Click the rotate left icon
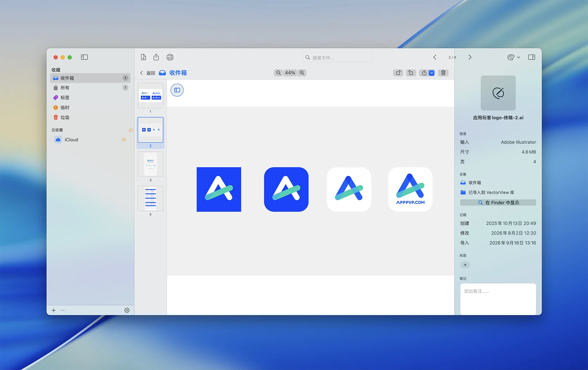 411,73
